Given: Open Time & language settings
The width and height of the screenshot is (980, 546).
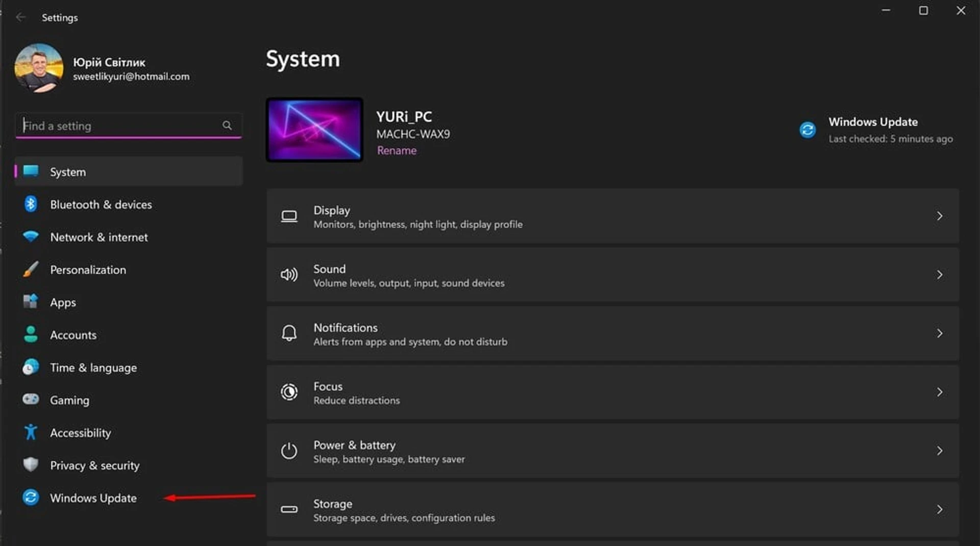Looking at the screenshot, I should point(129,368).
